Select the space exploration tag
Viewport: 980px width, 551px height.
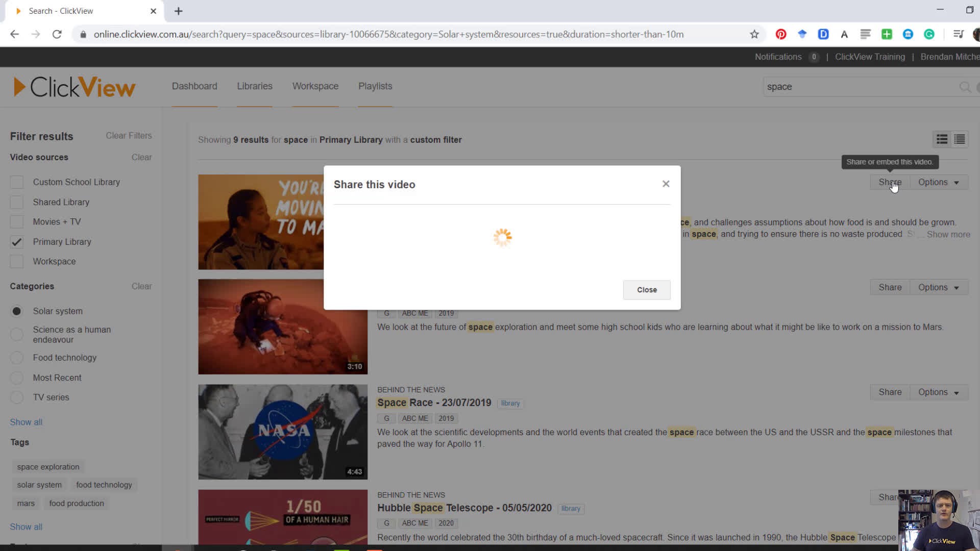coord(48,467)
